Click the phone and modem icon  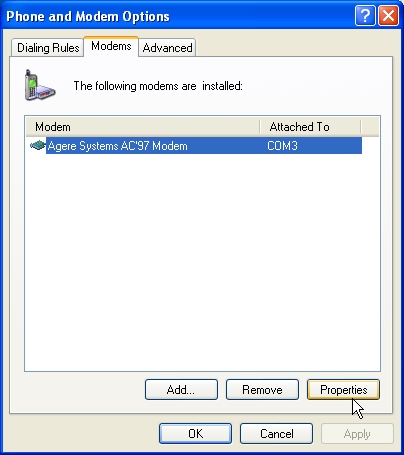pos(40,85)
